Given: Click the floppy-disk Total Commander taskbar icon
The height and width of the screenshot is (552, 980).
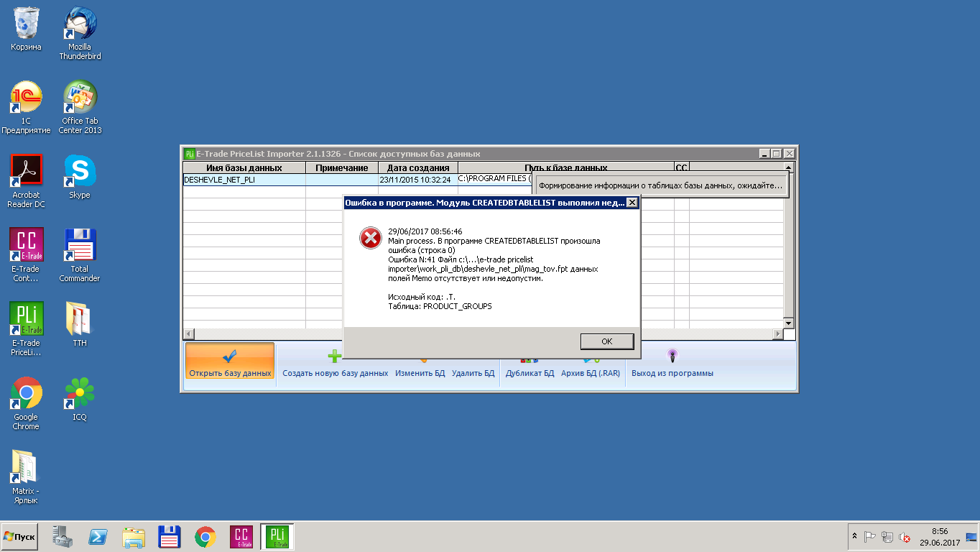Looking at the screenshot, I should 170,537.
